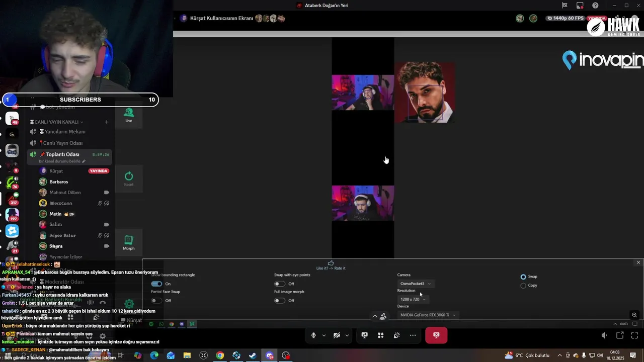Open the weather widget showing 6°C
This screenshot has height=362, width=644.
(x=527, y=355)
